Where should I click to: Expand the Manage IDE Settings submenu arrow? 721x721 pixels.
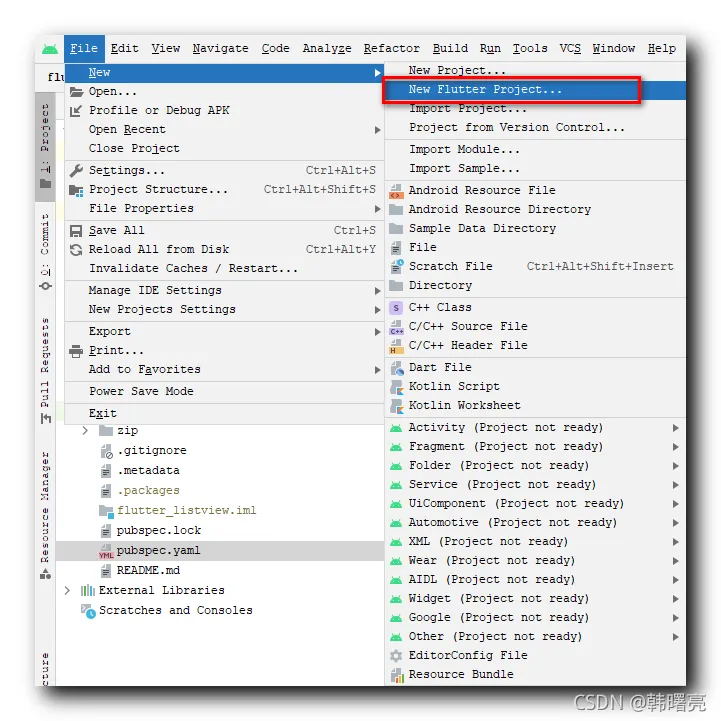(x=377, y=291)
